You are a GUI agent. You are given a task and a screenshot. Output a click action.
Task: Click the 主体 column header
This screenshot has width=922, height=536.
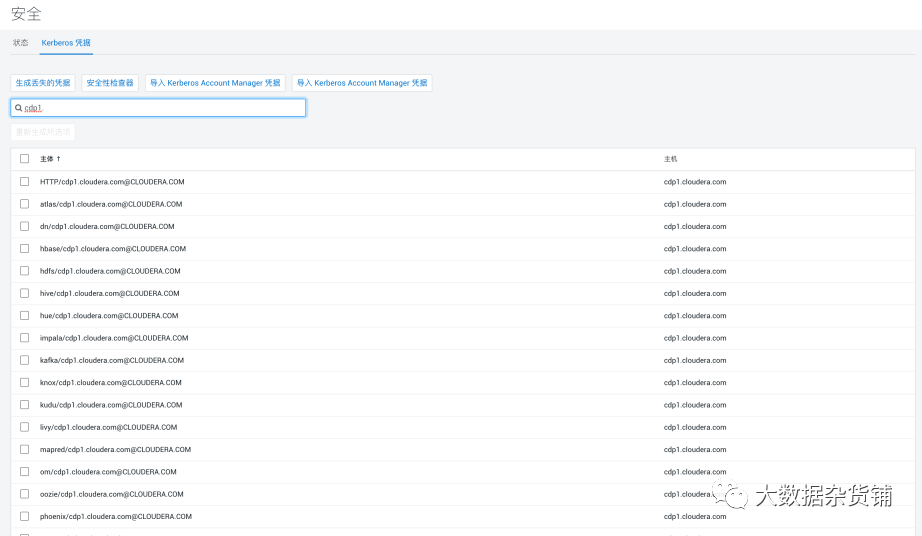[x=46, y=159]
